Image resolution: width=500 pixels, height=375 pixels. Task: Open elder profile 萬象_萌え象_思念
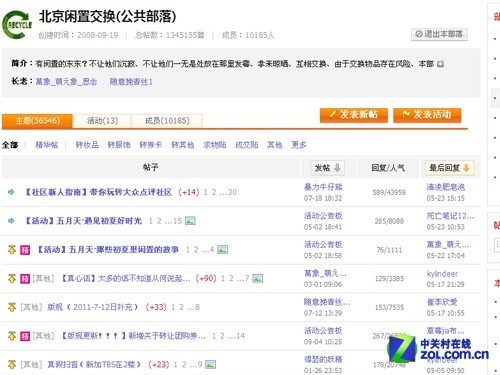coord(66,82)
